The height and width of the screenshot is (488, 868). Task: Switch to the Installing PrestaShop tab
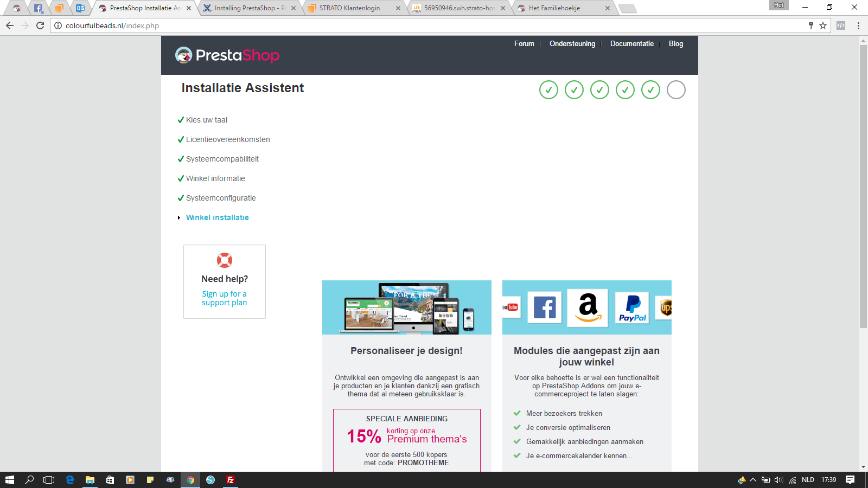(248, 8)
